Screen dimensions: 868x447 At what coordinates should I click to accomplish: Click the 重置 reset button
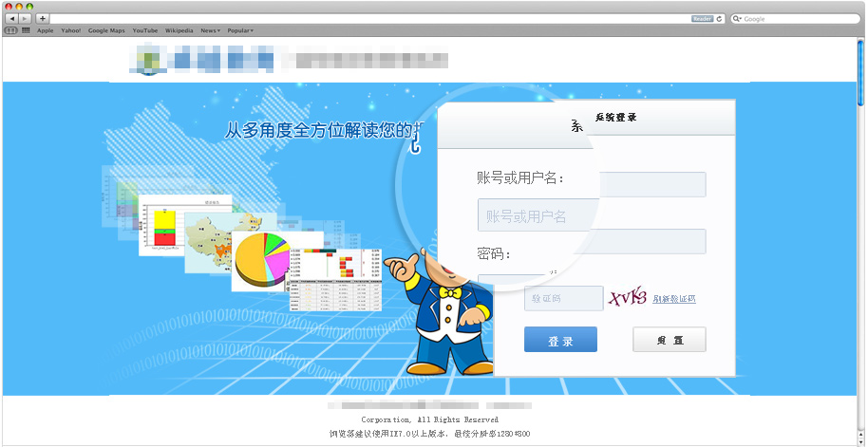click(x=670, y=339)
